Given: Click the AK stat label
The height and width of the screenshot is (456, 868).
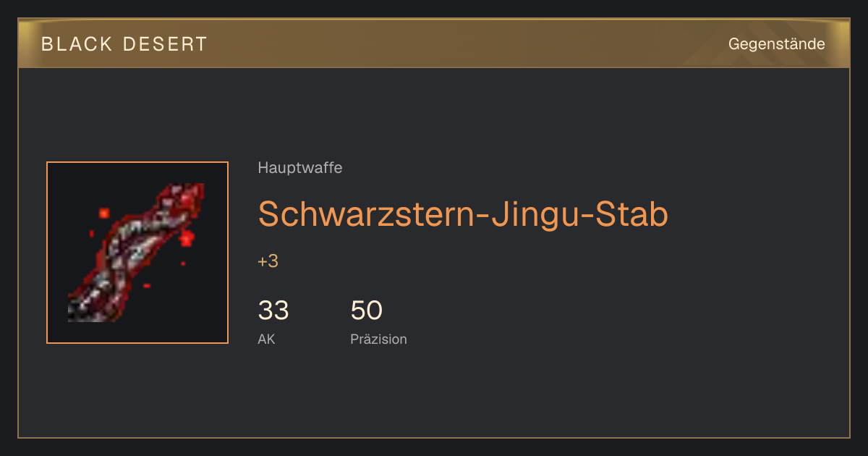Looking at the screenshot, I should point(266,339).
